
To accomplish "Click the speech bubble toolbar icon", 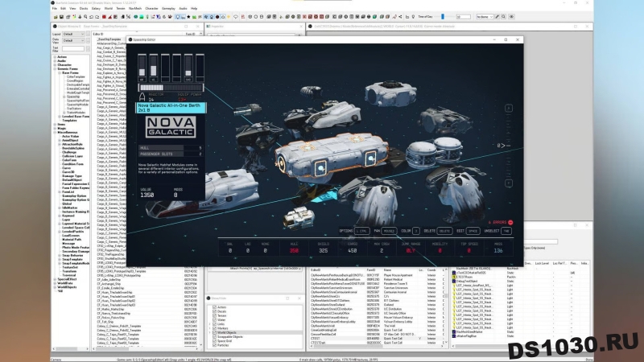I will pyautogui.click(x=236, y=17).
